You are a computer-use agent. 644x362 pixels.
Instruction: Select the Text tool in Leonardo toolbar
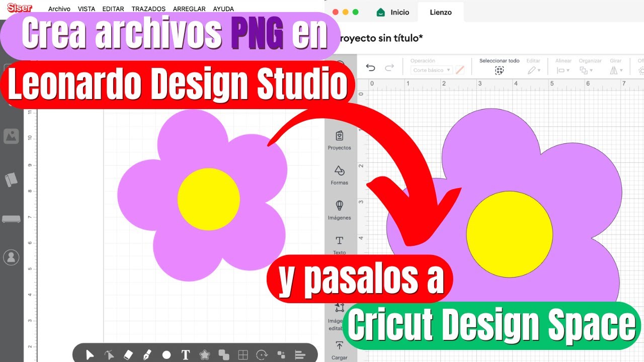click(185, 355)
